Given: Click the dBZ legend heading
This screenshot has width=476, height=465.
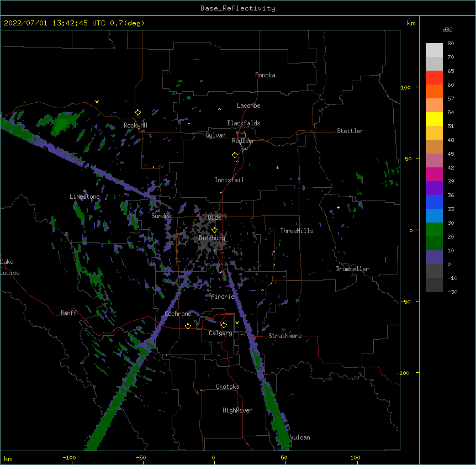Looking at the screenshot, I should tap(447, 29).
